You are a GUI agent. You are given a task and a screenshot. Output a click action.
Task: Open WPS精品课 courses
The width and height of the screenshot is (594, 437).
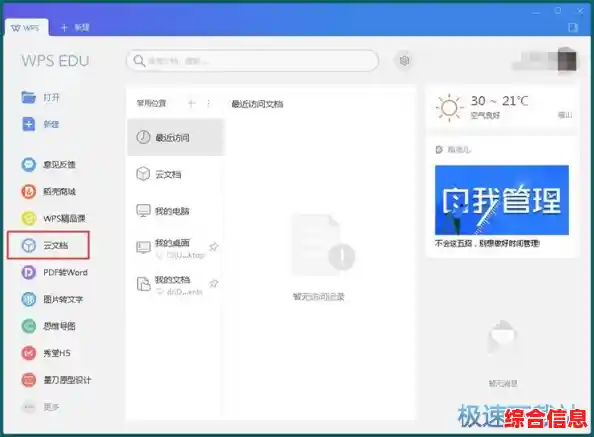point(53,218)
